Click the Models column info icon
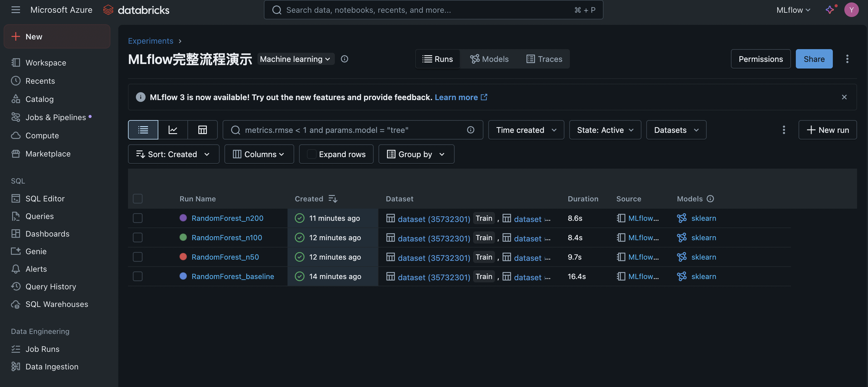 click(710, 199)
